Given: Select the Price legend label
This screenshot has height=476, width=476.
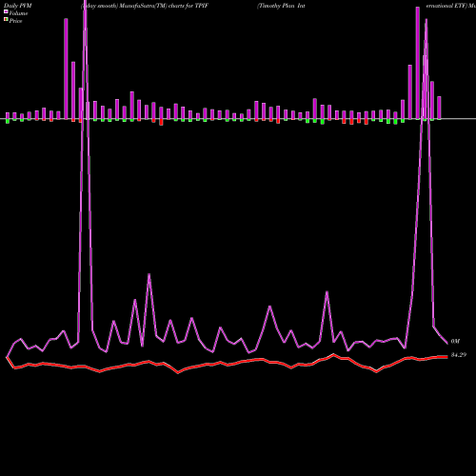Looking at the screenshot, I should [x=15, y=21].
